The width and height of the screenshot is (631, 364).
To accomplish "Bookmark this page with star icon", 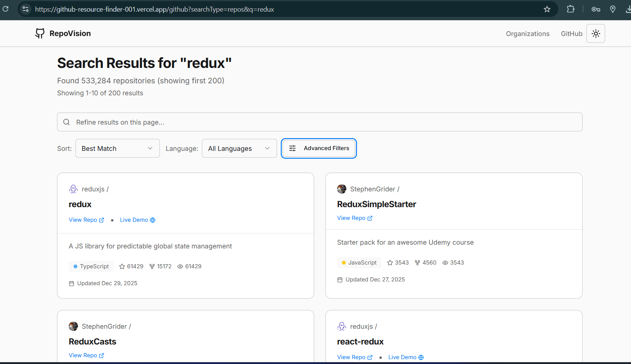I will pos(547,9).
